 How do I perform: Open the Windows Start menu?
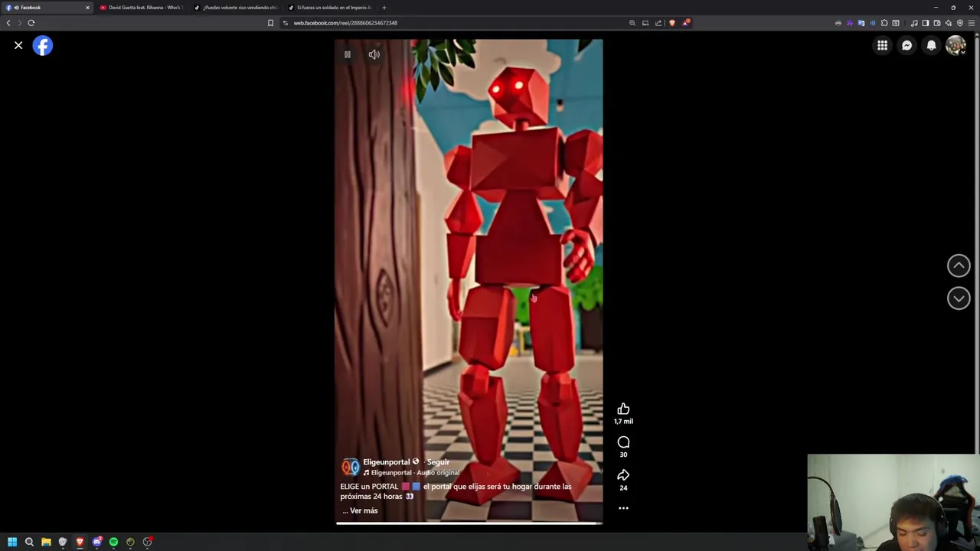click(x=12, y=542)
